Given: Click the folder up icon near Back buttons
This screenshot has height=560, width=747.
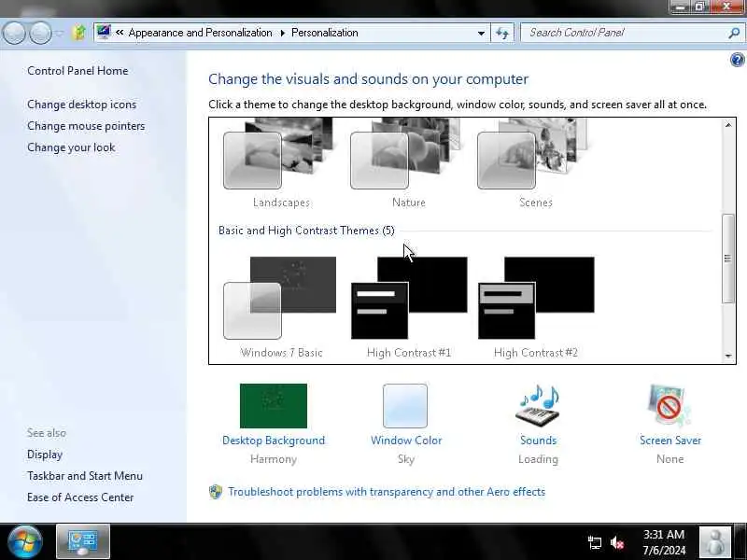Looking at the screenshot, I should point(78,33).
